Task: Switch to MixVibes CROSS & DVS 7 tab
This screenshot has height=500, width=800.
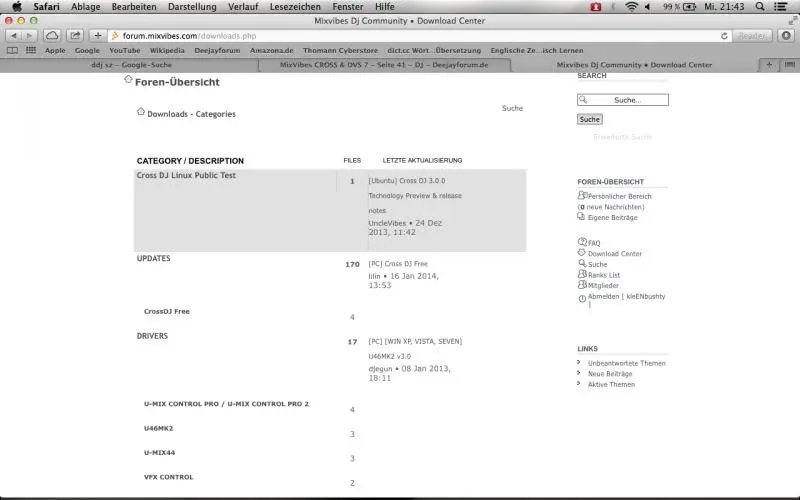Action: [x=386, y=65]
